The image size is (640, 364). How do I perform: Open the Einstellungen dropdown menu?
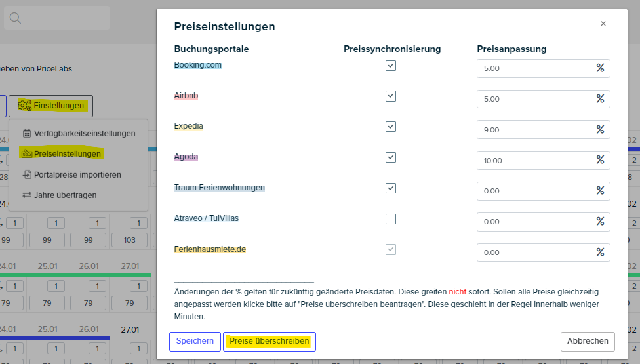(50, 106)
